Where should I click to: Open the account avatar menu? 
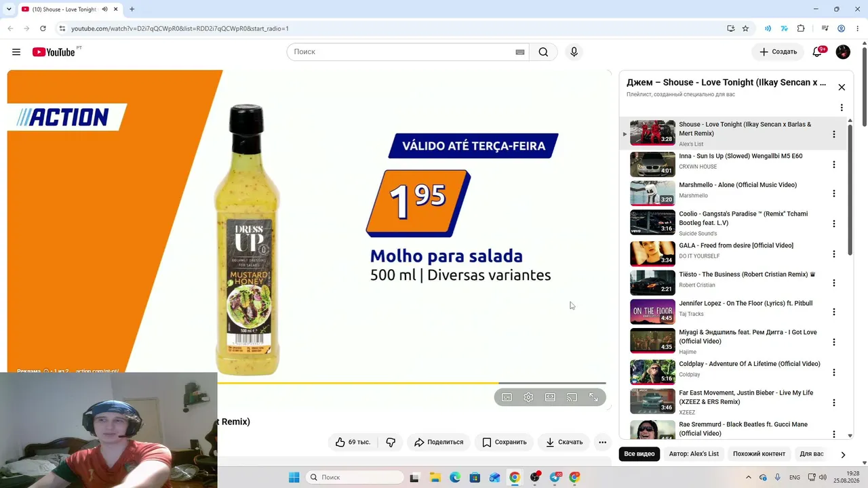[x=843, y=52]
